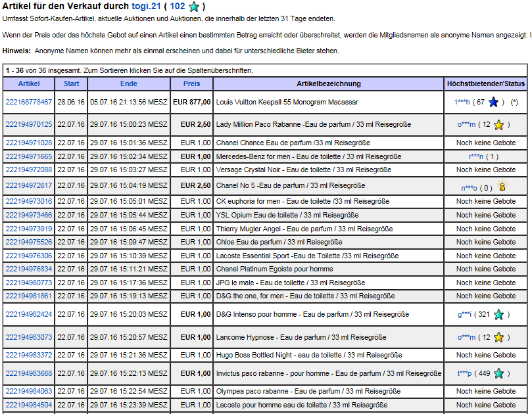Open item number 222194973466
Screen dimensions: 532x414
[x=29, y=215]
